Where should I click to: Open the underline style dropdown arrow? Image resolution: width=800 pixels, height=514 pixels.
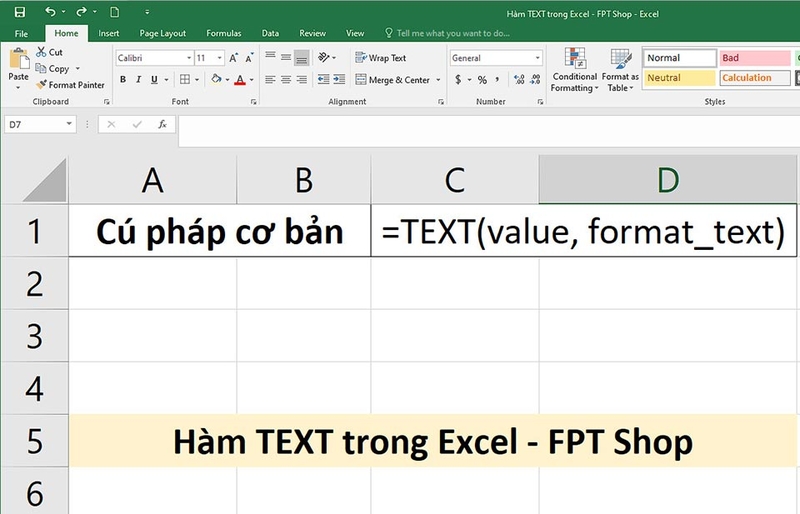tap(166, 80)
